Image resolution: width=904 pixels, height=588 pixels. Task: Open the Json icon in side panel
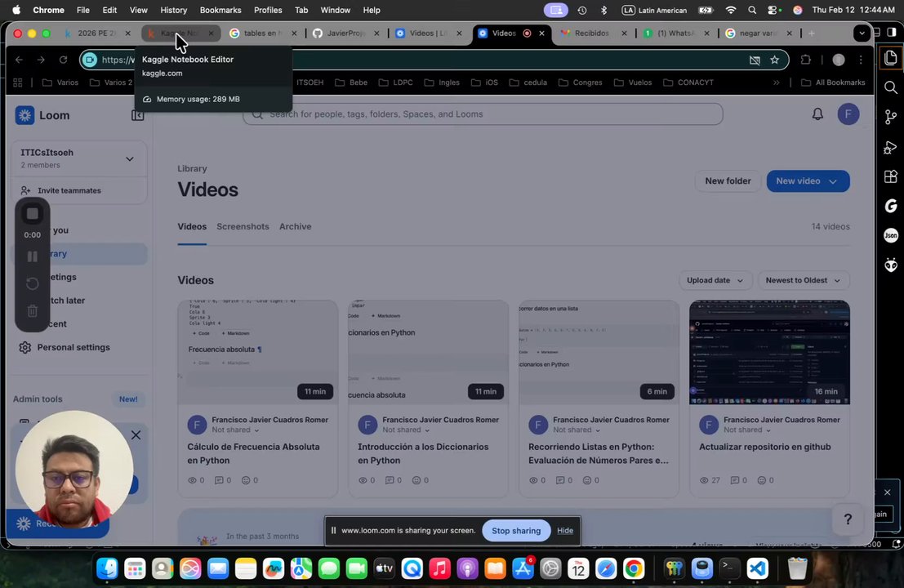click(x=891, y=235)
